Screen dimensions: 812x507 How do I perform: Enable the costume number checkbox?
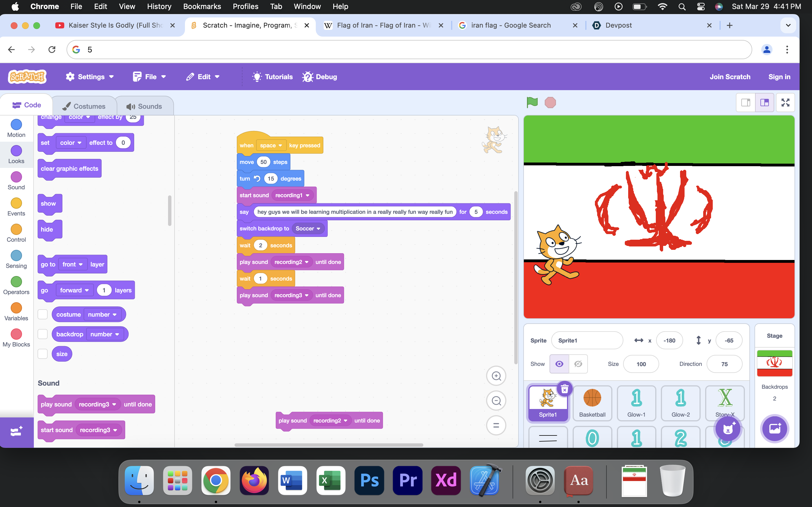pos(43,315)
